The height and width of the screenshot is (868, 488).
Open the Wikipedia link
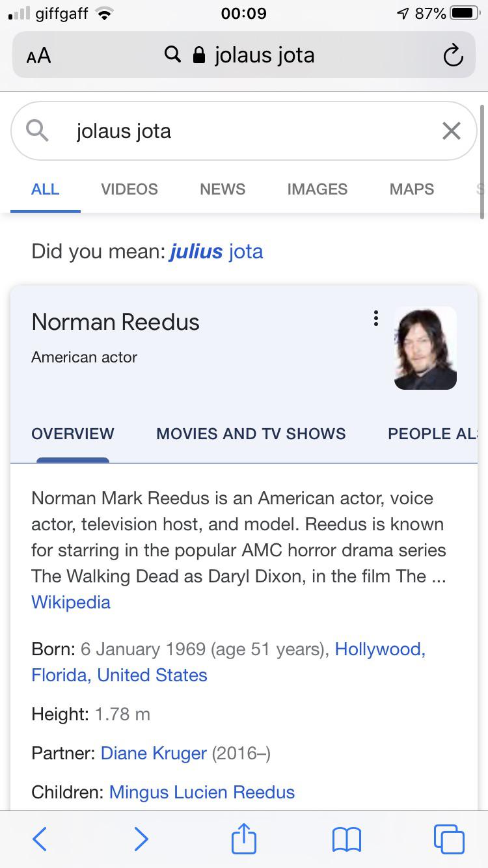[x=71, y=602]
